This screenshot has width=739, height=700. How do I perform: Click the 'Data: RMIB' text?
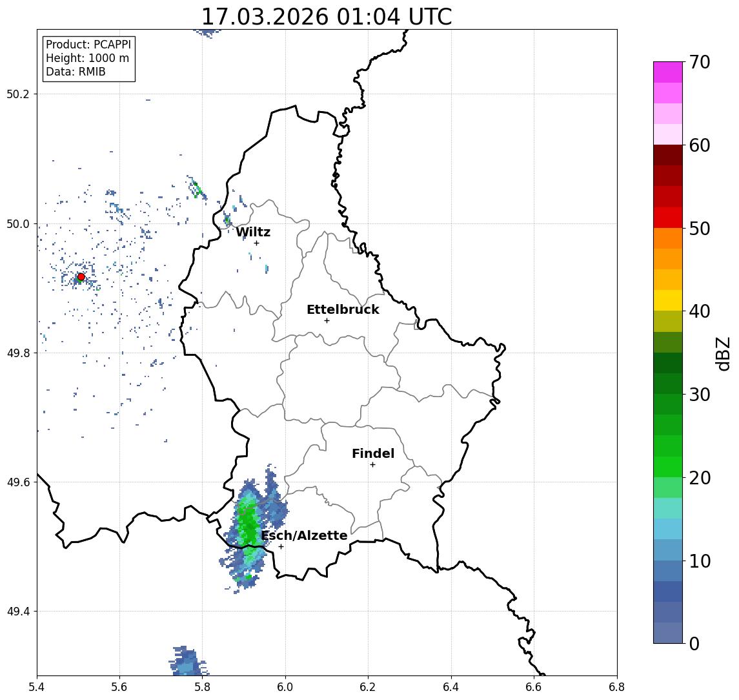point(76,72)
